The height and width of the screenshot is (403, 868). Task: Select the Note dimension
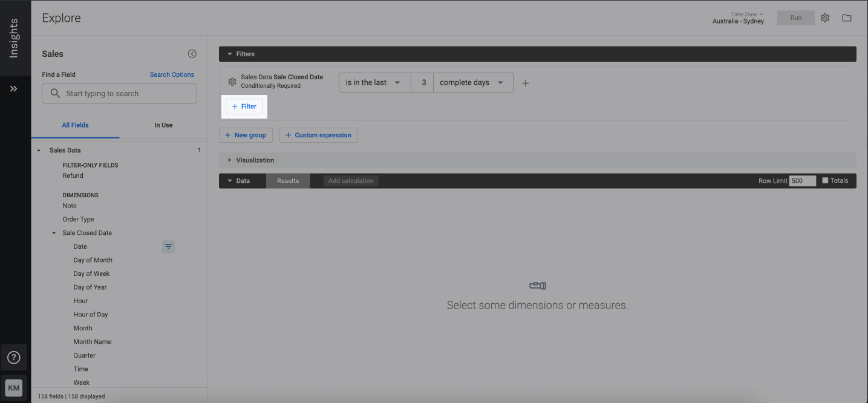[70, 206]
